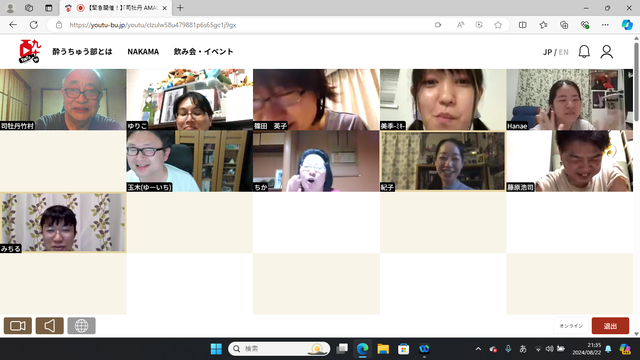This screenshot has width=640, height=360.
Task: Open the NAKAMA menu item
Action: pyautogui.click(x=143, y=52)
